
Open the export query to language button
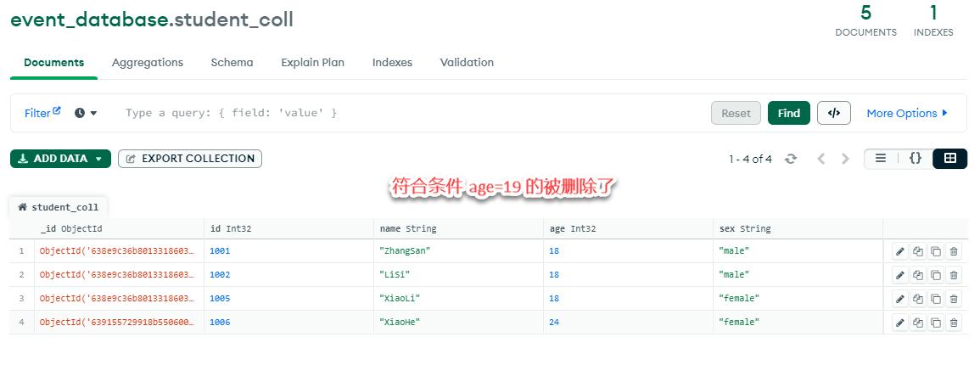tap(833, 113)
